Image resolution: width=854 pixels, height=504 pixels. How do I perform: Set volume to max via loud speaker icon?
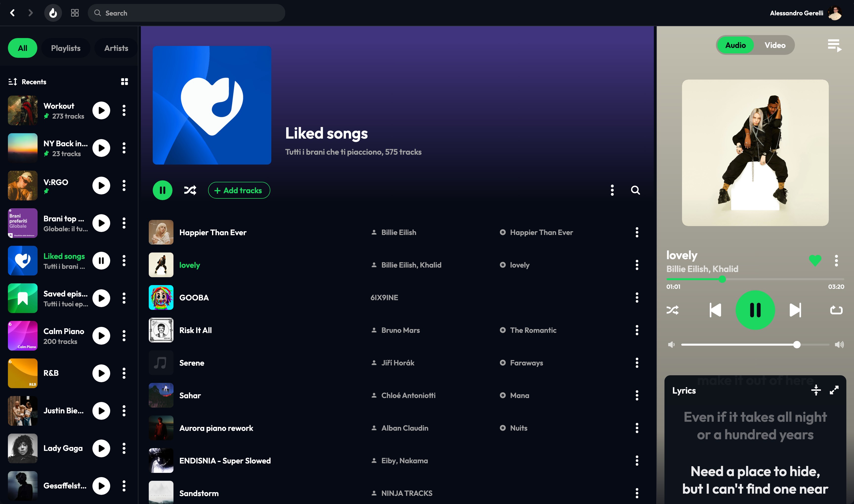[x=839, y=345]
